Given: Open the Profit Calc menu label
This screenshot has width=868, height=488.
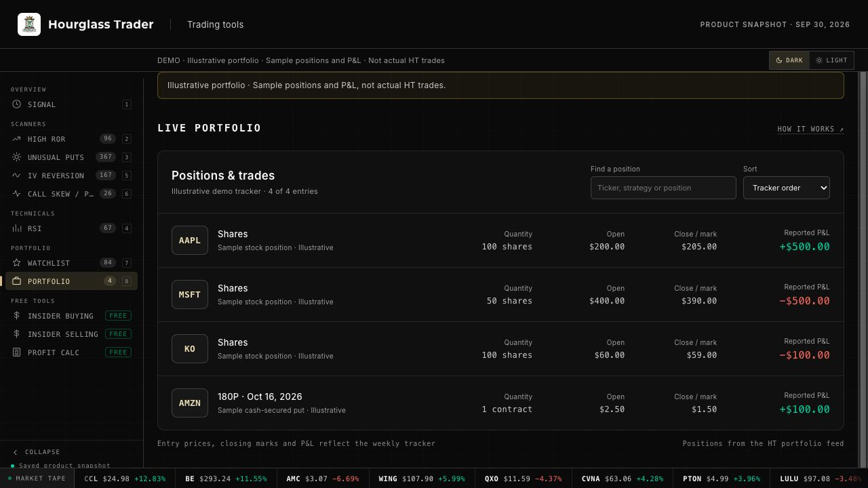Looking at the screenshot, I should click(54, 352).
